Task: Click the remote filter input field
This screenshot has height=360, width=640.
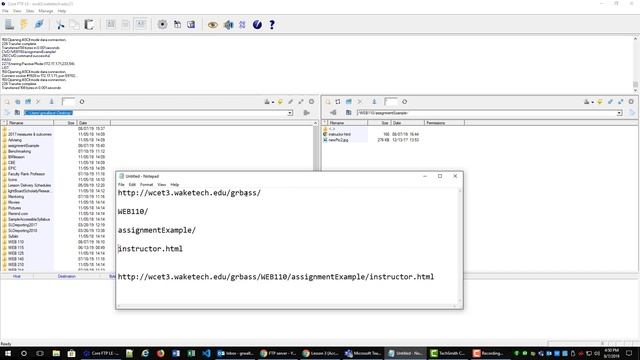Action: point(391,102)
